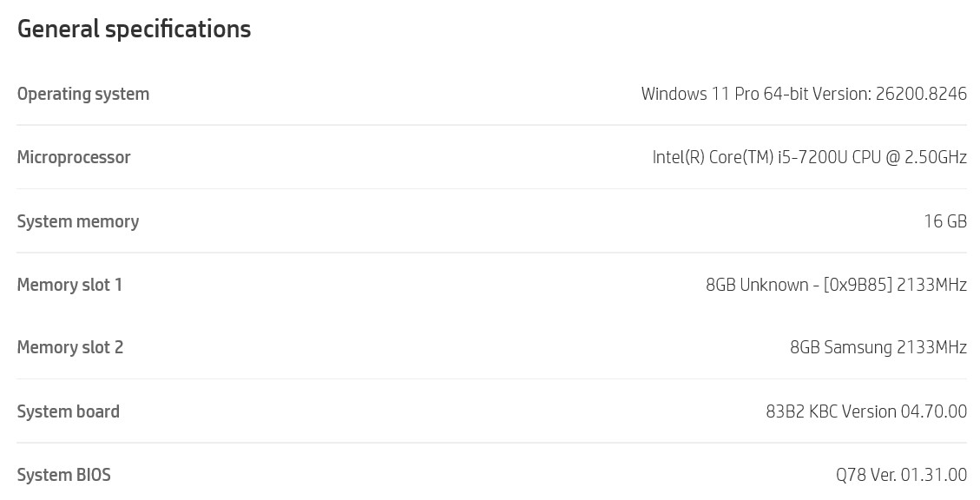Select the Operating system row label
980x500 pixels.
click(x=83, y=95)
